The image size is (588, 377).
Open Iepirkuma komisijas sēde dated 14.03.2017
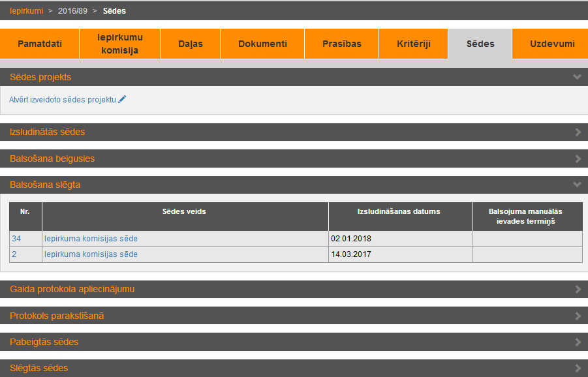coord(91,254)
